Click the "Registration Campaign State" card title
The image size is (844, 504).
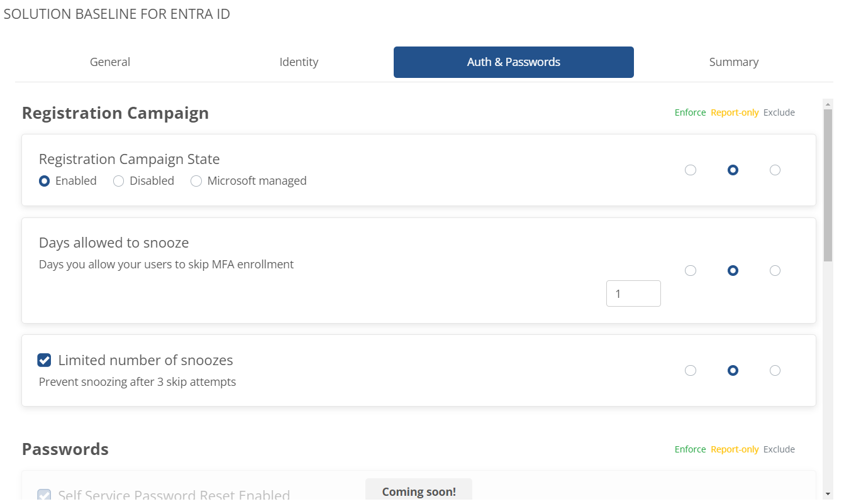[130, 159]
